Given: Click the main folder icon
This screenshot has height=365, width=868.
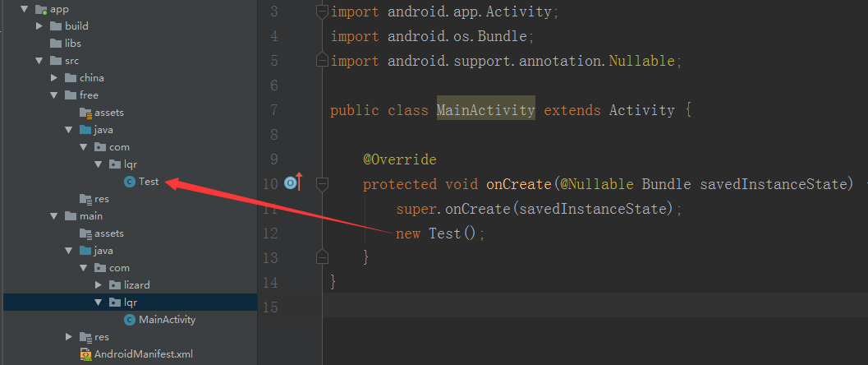Looking at the screenshot, I should click(x=71, y=215).
